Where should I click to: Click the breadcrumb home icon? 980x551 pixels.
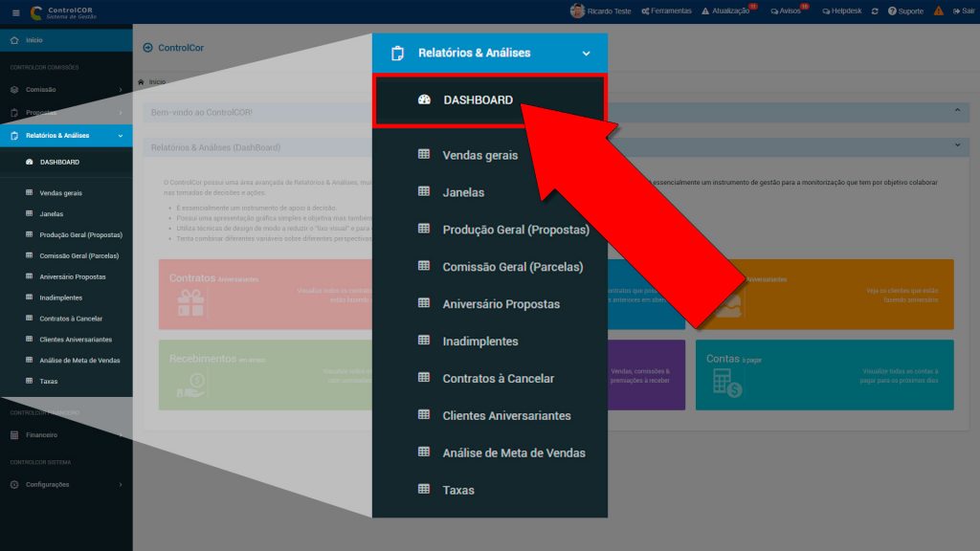coord(142,82)
